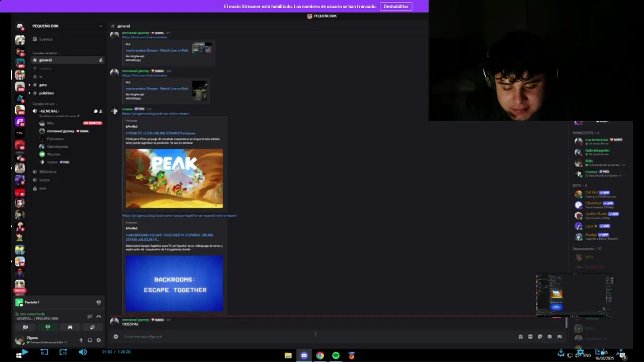Click Mitu user with EN DIRECTO badge
This screenshot has height=362, width=644.
click(70, 123)
